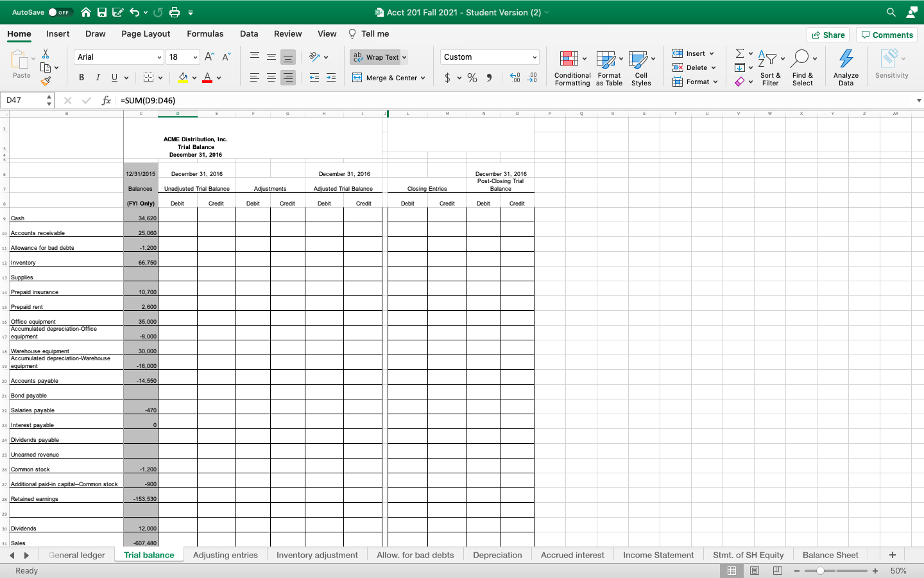
Task: Toggle AutoSave switch
Action: coord(61,12)
